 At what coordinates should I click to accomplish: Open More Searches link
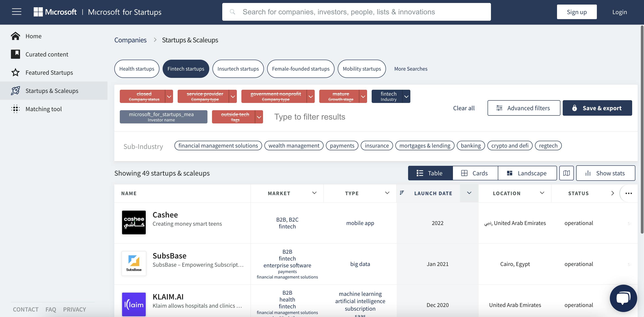[x=411, y=69]
